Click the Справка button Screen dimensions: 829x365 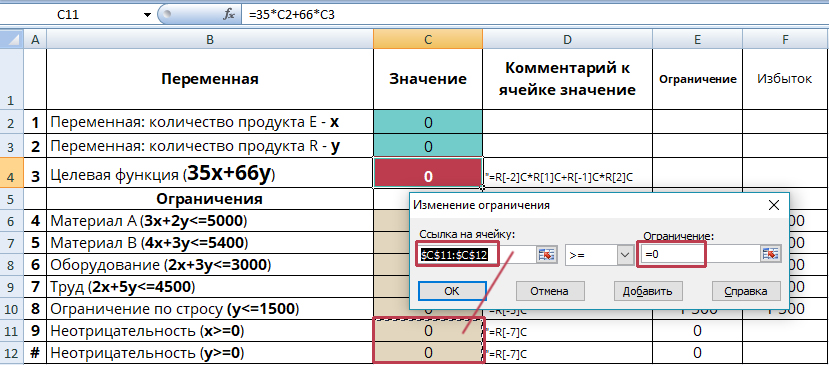coord(746,291)
